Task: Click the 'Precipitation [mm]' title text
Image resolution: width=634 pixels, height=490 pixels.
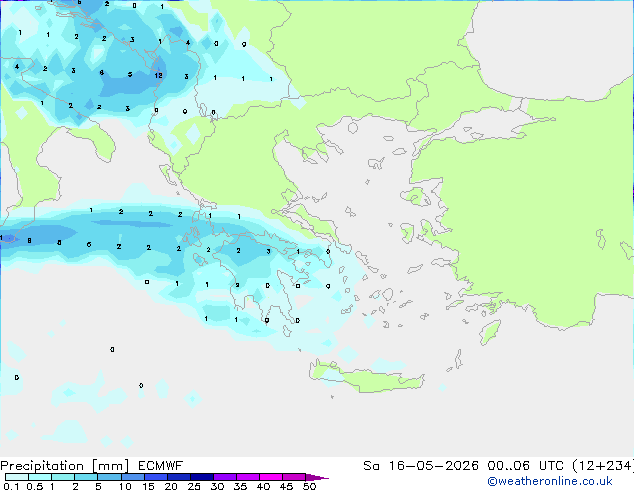Action: click(64, 466)
